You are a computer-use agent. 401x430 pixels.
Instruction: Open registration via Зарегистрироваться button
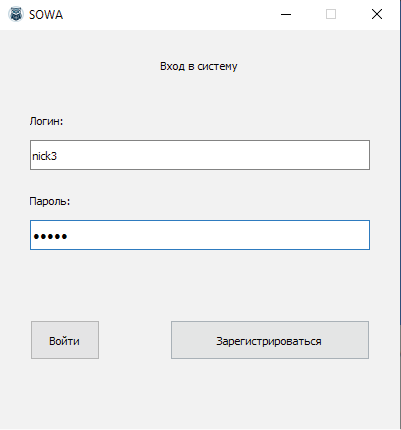tap(270, 340)
